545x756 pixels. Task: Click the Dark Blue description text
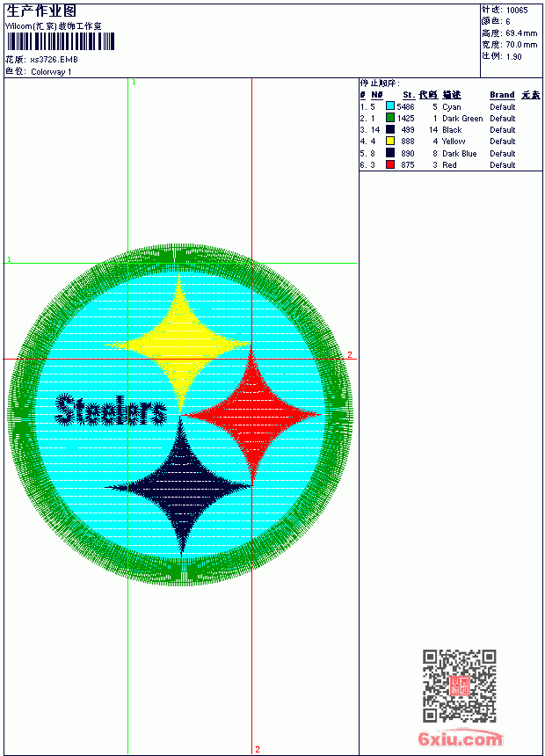459,154
